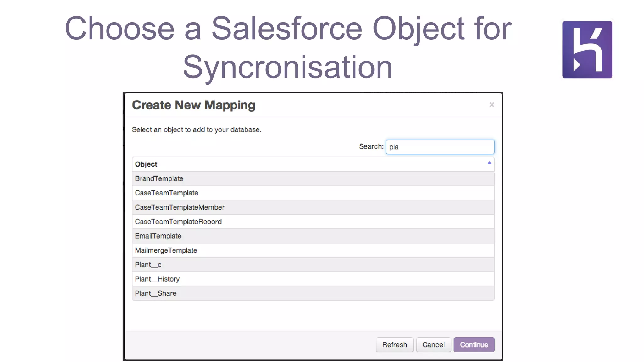This screenshot has height=362, width=644.
Task: Choose the Plant__c object row
Action: click(313, 265)
